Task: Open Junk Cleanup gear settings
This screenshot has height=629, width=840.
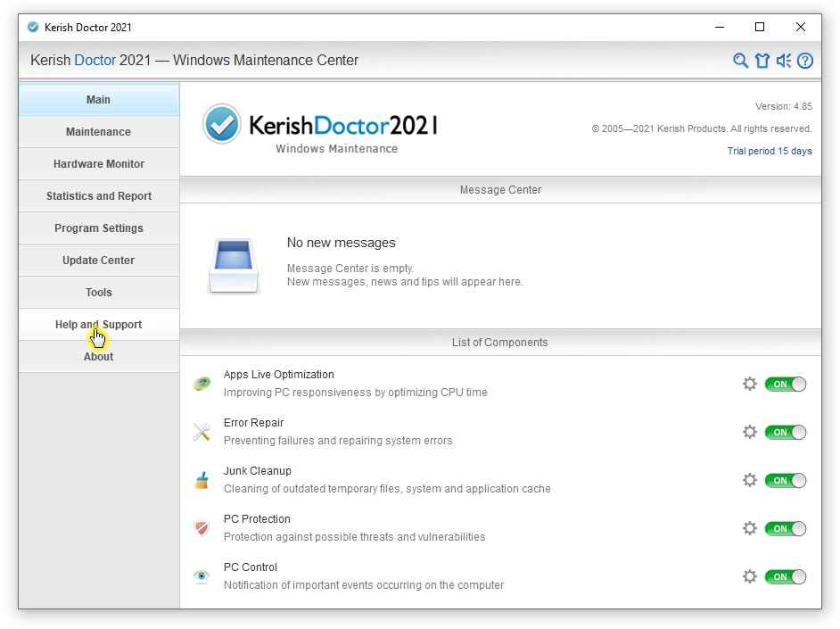Action: (x=750, y=480)
